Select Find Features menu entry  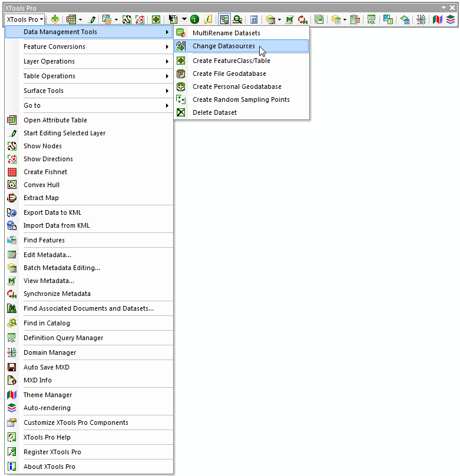click(x=89, y=240)
